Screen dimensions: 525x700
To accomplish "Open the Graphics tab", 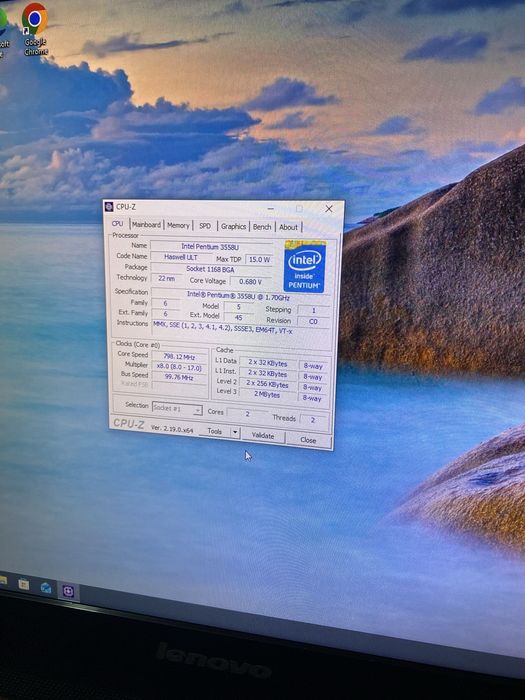I will [233, 226].
